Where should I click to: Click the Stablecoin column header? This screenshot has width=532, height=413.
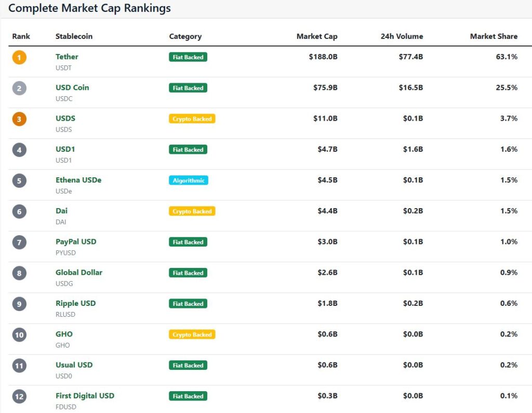pos(74,36)
